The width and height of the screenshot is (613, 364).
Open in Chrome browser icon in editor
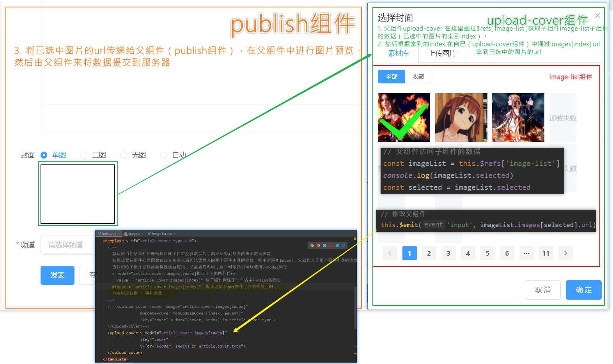tap(312, 246)
